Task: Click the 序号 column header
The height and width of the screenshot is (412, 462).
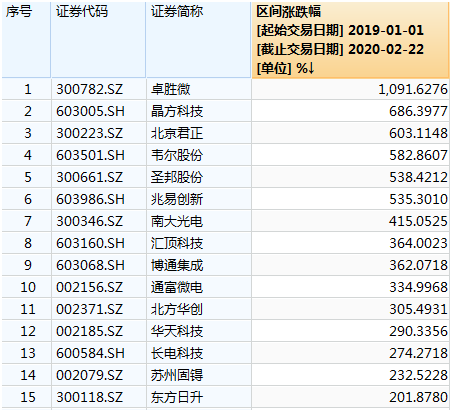Action: tap(26, 40)
